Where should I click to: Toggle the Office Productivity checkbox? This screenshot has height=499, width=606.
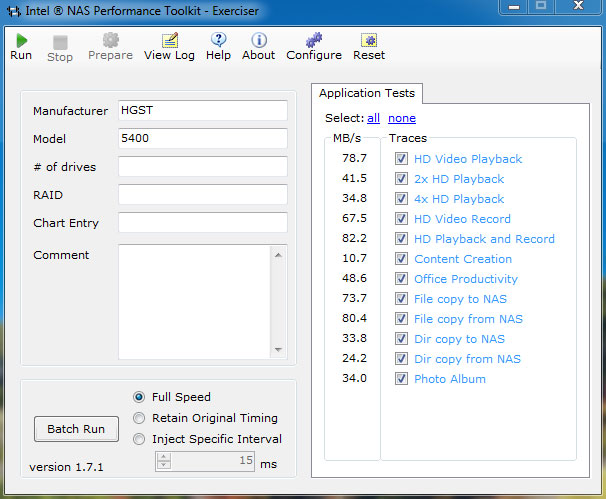pos(401,279)
